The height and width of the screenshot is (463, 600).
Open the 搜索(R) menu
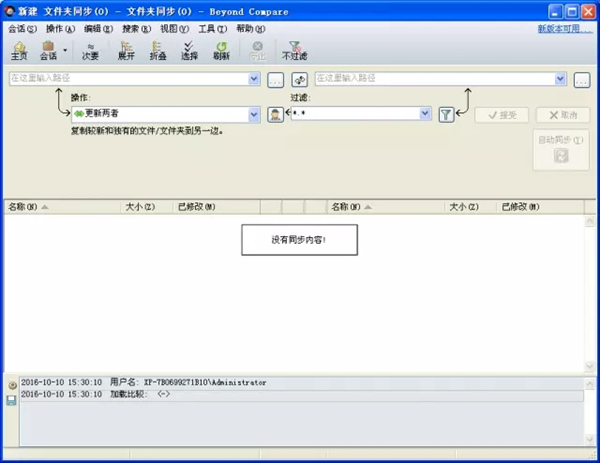pos(137,29)
